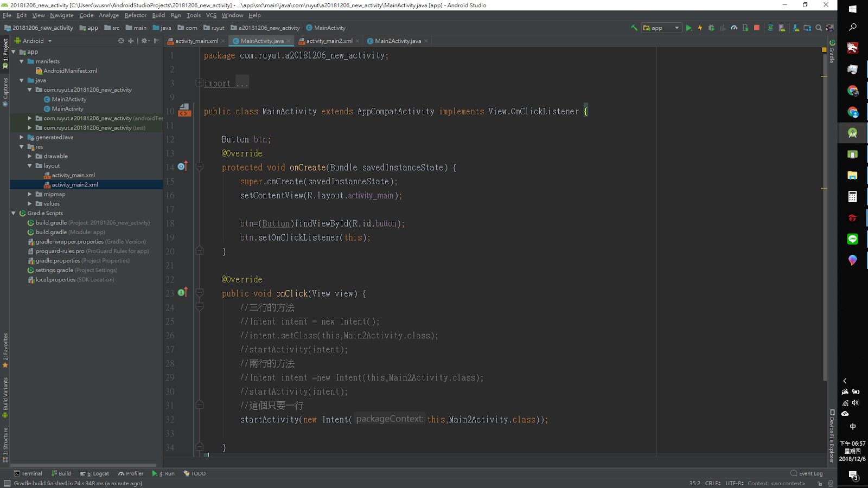Collapse the java folder in tree
868x488 pixels.
22,80
